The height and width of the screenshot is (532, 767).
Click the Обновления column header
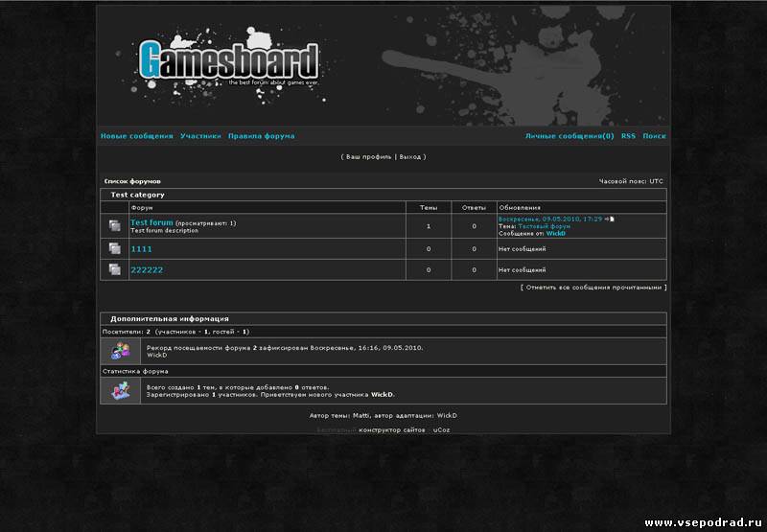coord(520,208)
